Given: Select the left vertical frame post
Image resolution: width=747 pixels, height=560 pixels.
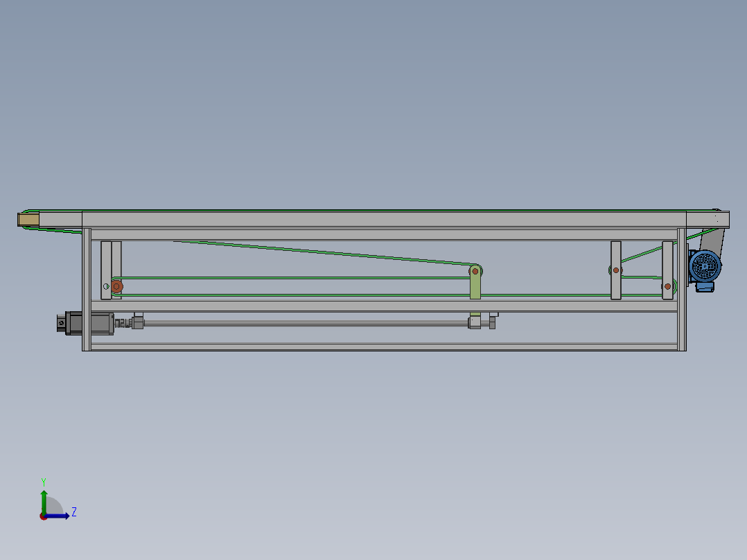Looking at the screenshot, I should (x=87, y=289).
